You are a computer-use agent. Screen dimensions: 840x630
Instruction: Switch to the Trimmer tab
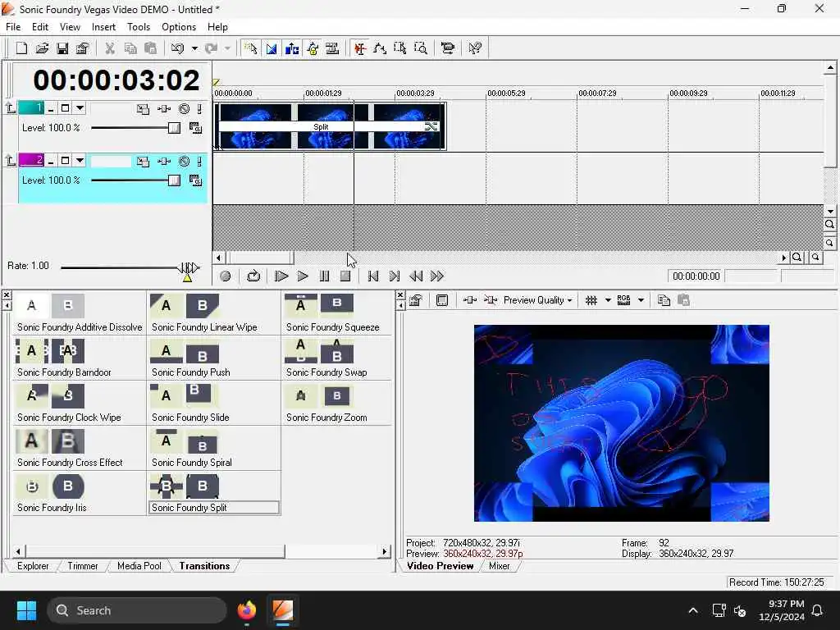[x=83, y=566]
